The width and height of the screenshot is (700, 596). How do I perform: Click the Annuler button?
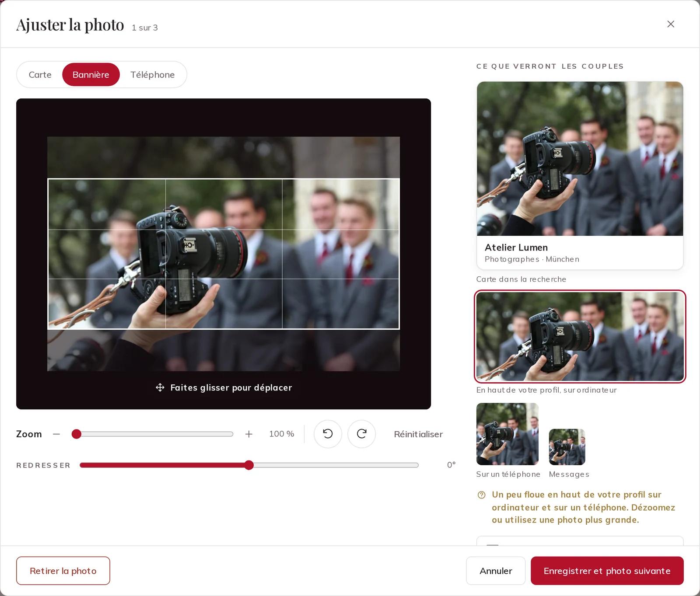pyautogui.click(x=496, y=571)
